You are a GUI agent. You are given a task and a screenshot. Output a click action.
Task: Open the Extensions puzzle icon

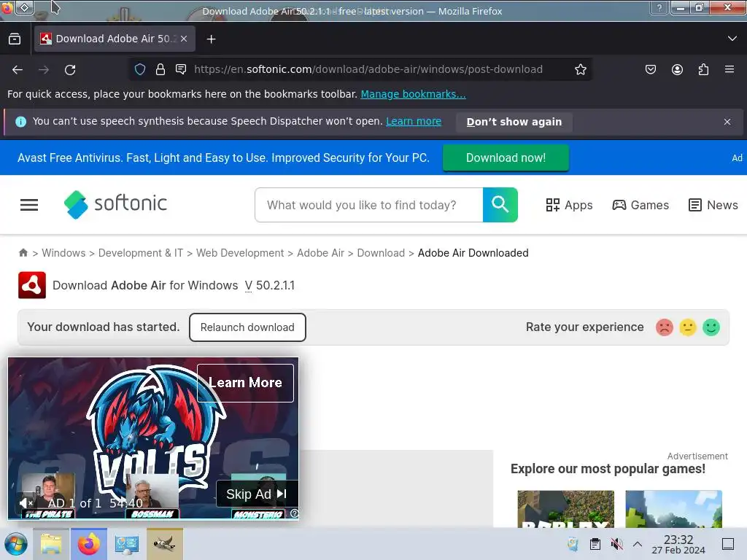pos(703,69)
